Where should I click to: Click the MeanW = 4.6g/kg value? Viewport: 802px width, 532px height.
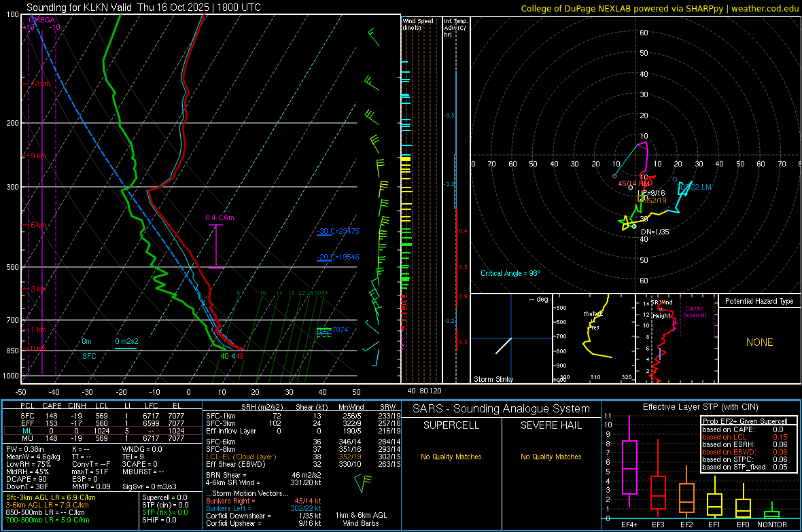[x=33, y=457]
